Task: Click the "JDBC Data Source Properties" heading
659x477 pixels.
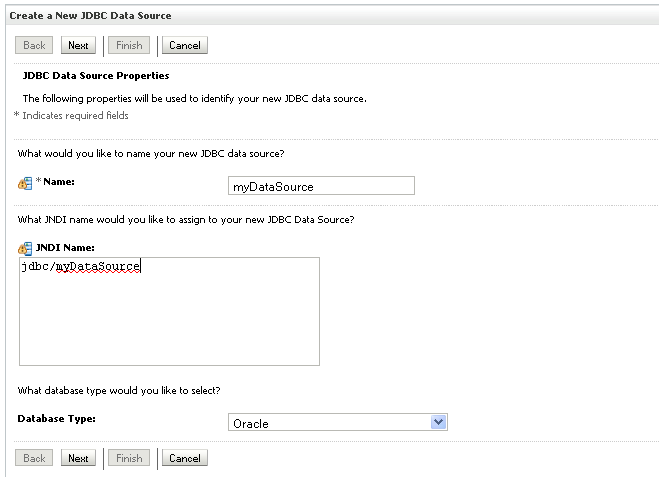Action: click(x=96, y=75)
